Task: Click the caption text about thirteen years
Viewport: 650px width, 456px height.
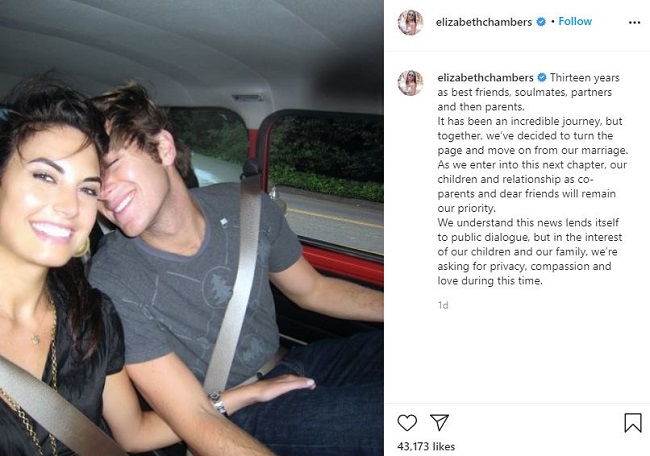Action: (529, 92)
